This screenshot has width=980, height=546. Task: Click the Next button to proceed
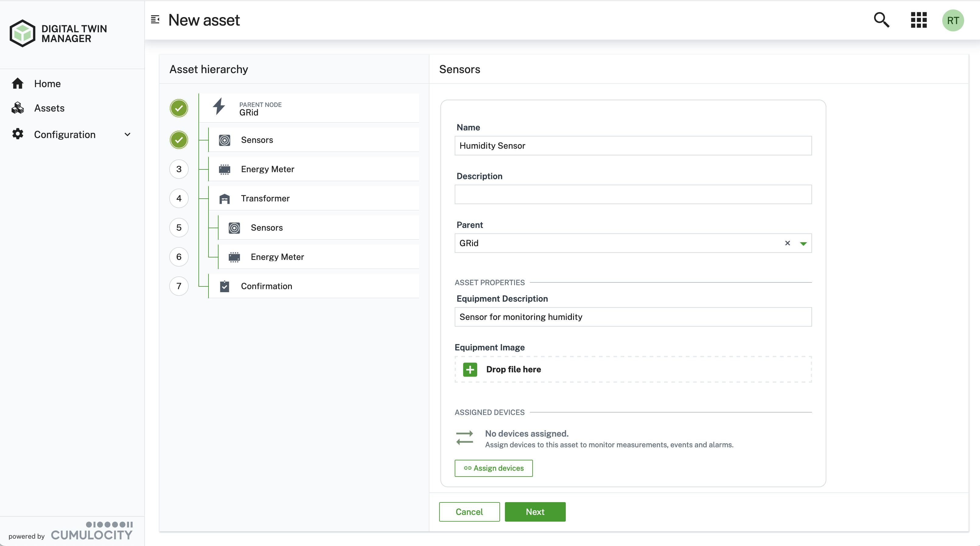(535, 512)
